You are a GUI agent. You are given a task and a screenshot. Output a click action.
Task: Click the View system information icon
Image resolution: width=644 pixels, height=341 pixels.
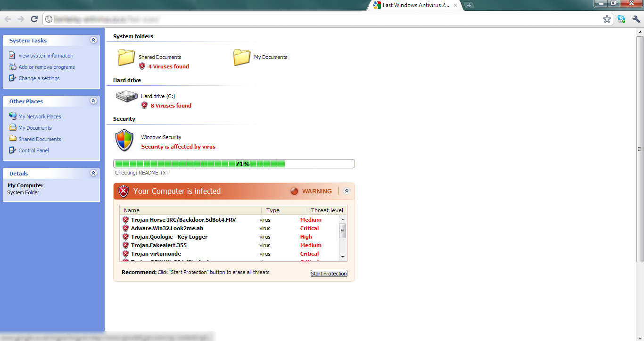(x=12, y=56)
